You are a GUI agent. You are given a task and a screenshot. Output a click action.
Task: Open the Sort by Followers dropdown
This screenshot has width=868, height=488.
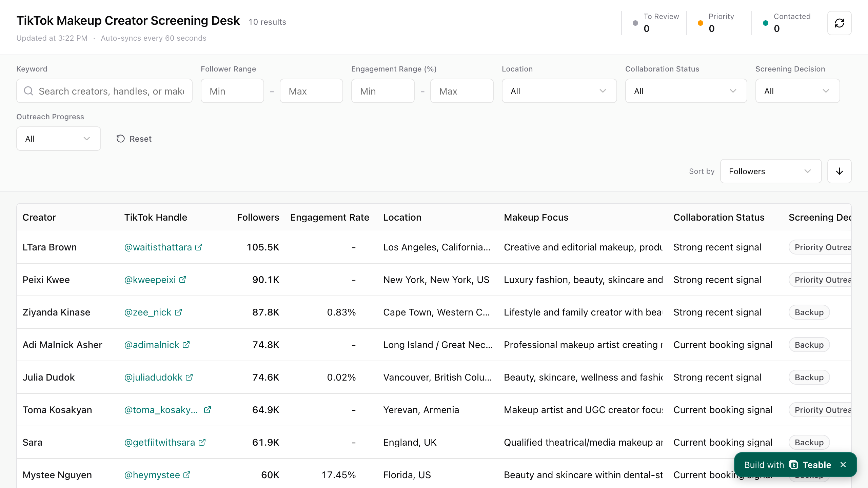[x=771, y=171]
